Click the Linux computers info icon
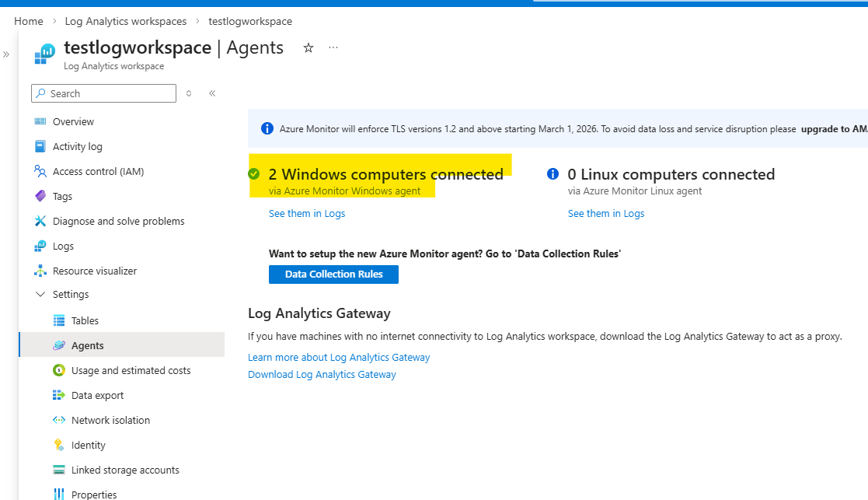The image size is (868, 500). 553,174
